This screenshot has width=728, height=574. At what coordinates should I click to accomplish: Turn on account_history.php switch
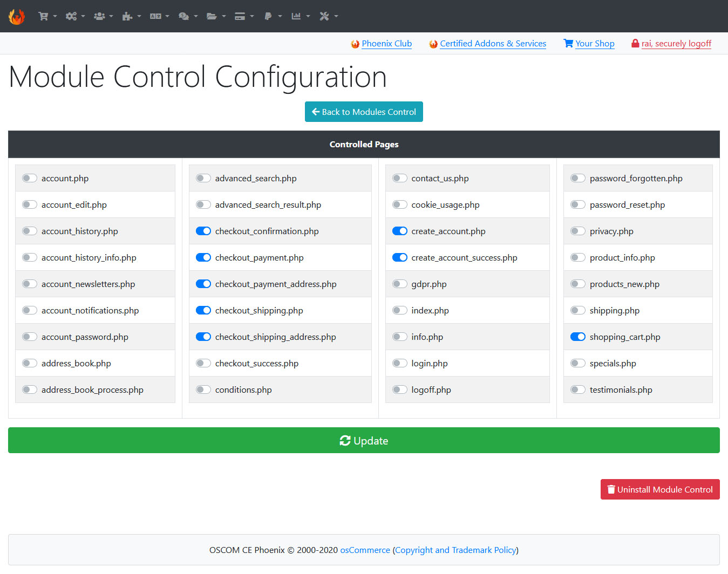tap(30, 231)
